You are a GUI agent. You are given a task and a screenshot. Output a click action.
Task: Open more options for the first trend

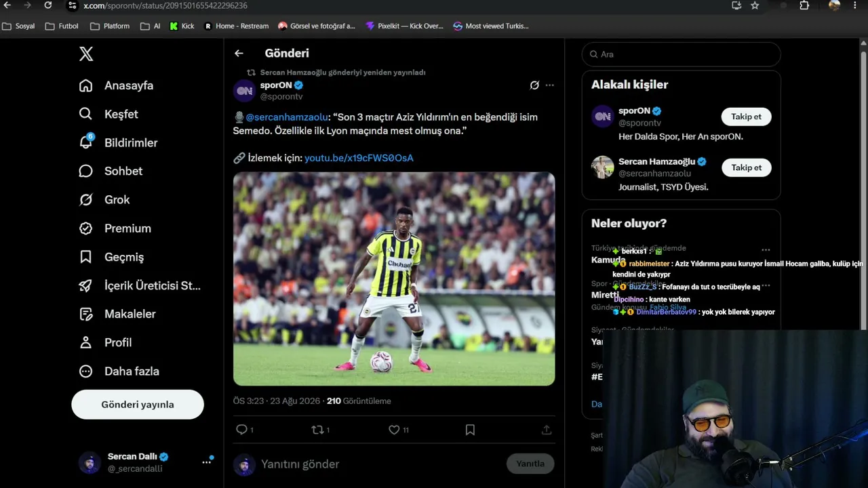click(x=766, y=250)
